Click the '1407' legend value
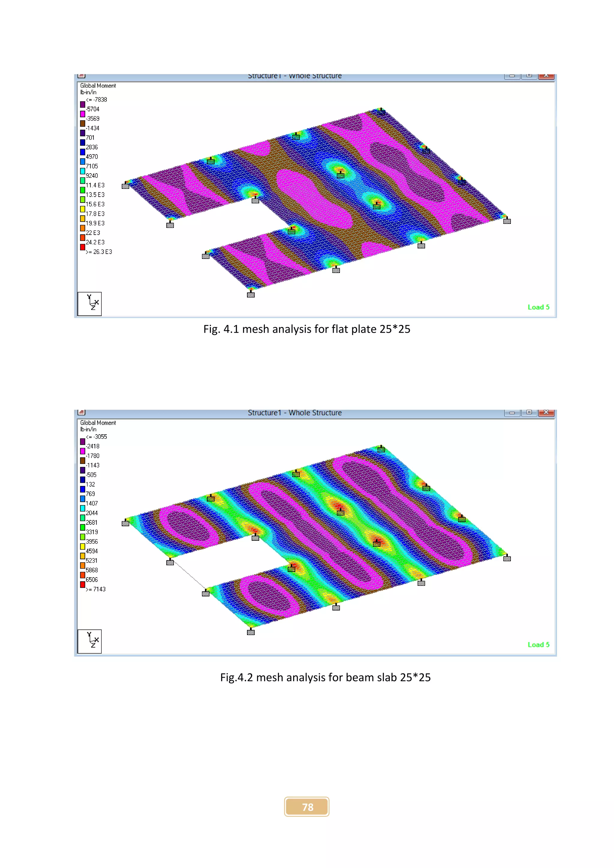 92,504
